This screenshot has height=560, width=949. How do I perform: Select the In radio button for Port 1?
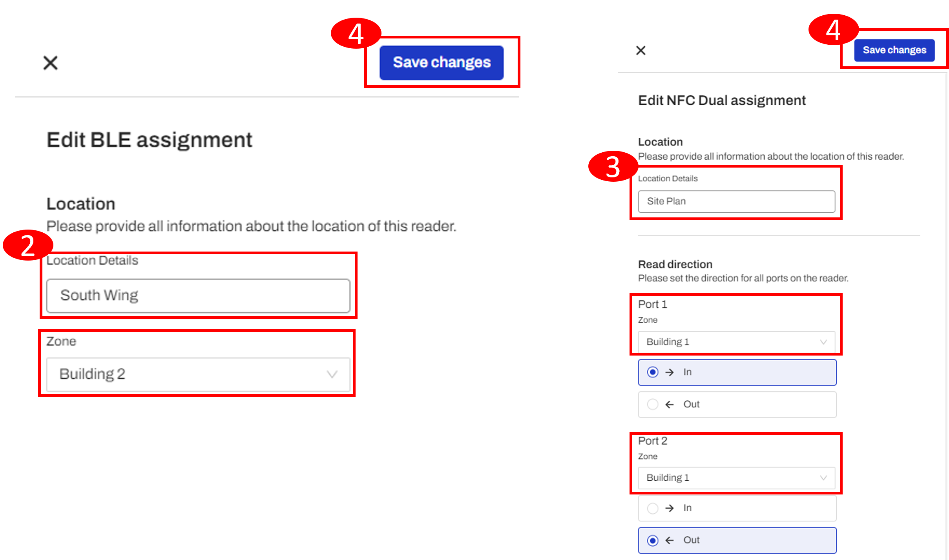pyautogui.click(x=653, y=372)
